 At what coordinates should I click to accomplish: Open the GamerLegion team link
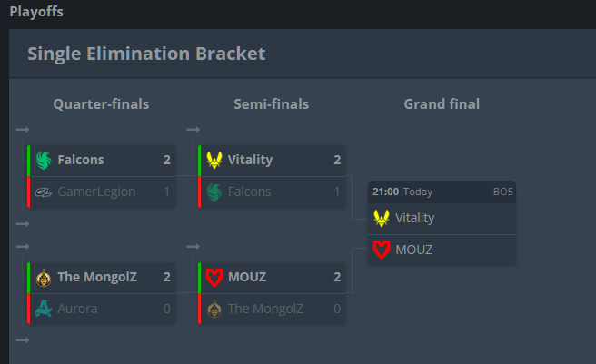coord(96,192)
